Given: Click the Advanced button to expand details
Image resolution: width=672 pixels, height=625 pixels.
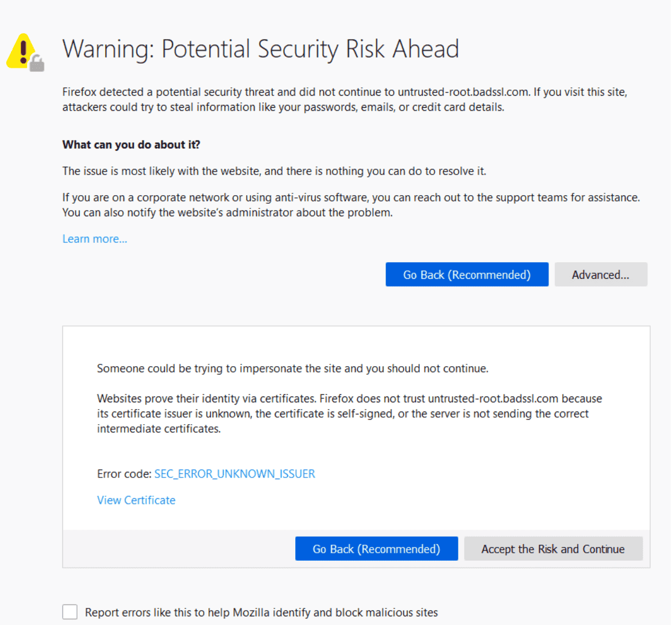Looking at the screenshot, I should click(601, 274).
